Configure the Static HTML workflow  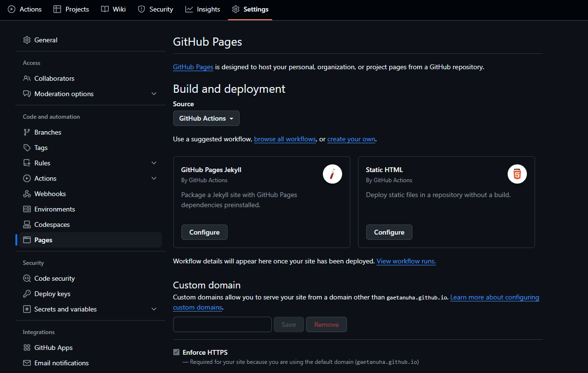click(x=389, y=232)
